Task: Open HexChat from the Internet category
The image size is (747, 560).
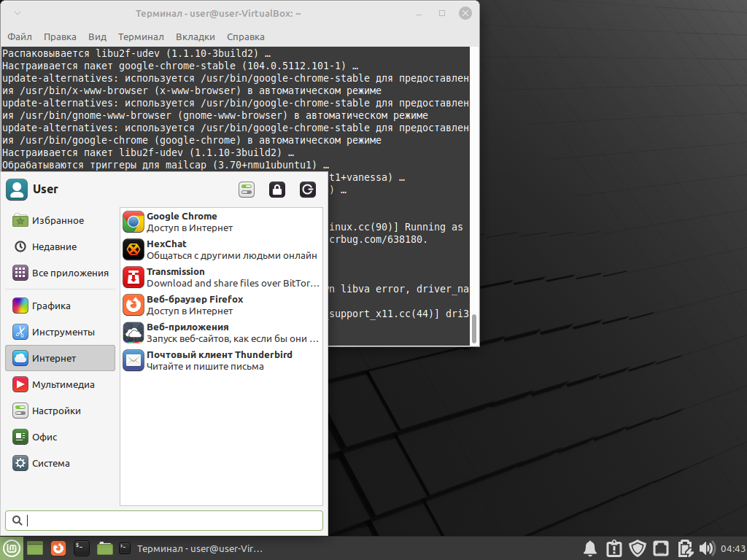Action: point(221,249)
